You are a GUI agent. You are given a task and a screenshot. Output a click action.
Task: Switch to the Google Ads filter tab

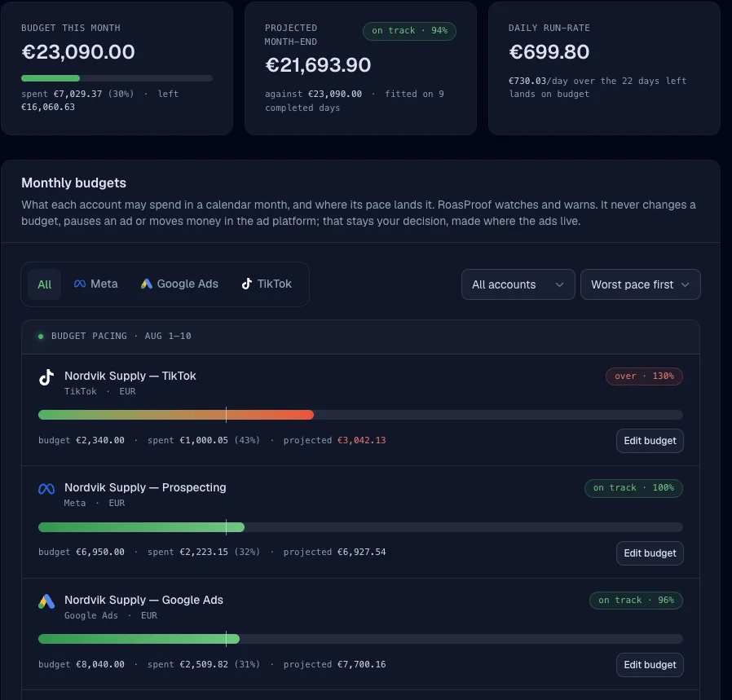(179, 284)
